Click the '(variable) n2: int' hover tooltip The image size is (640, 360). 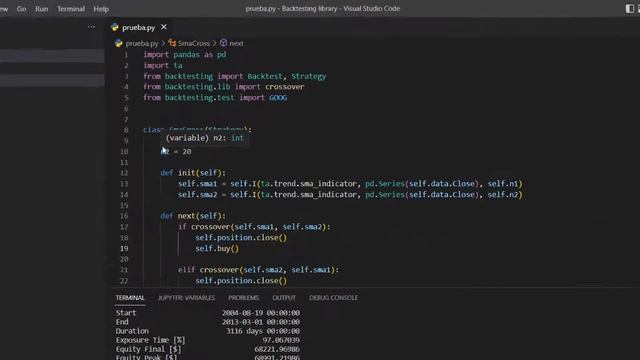(x=204, y=138)
